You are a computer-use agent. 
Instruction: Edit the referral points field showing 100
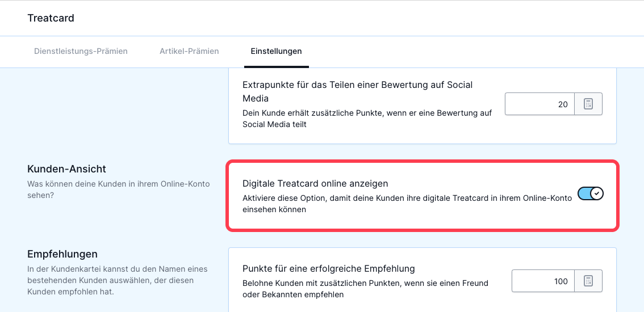point(543,281)
